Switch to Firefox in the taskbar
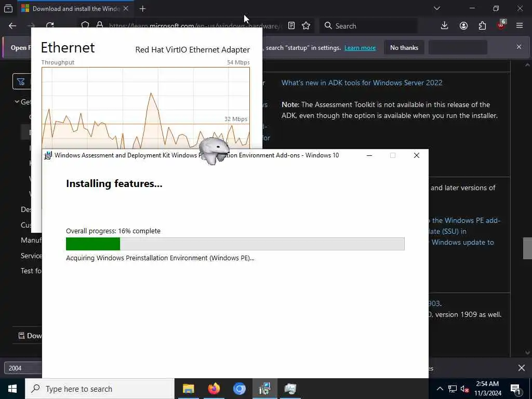The width and height of the screenshot is (532, 399). [x=214, y=389]
